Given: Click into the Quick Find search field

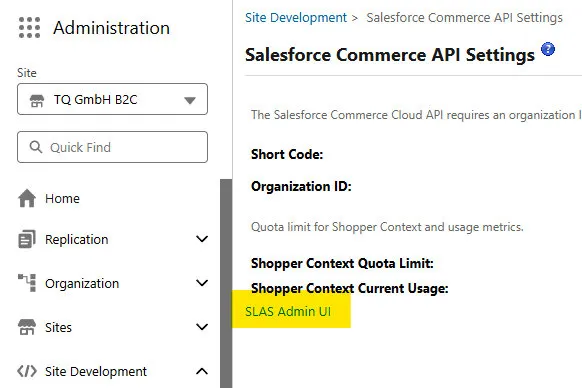Looking at the screenshot, I should click(x=112, y=147).
